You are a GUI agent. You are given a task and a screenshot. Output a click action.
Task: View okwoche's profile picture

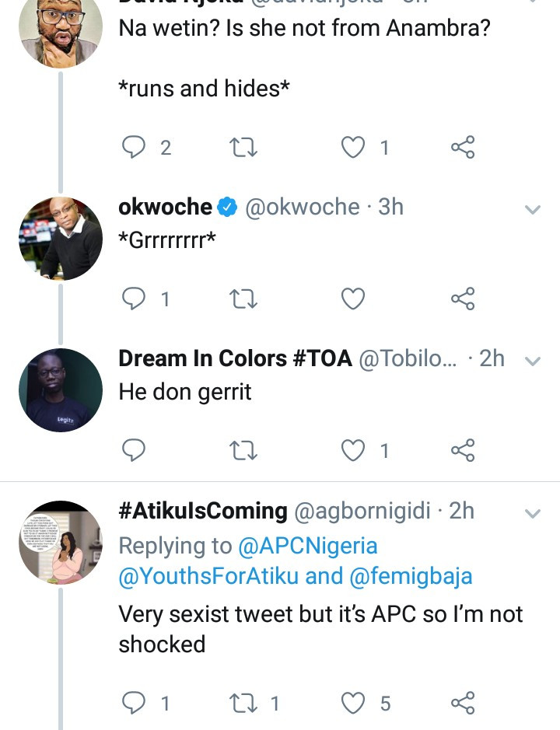pos(61,239)
